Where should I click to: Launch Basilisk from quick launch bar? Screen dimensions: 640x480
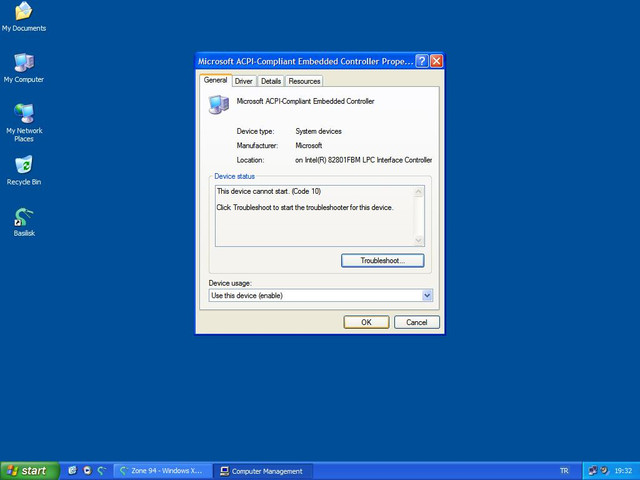[x=102, y=471]
